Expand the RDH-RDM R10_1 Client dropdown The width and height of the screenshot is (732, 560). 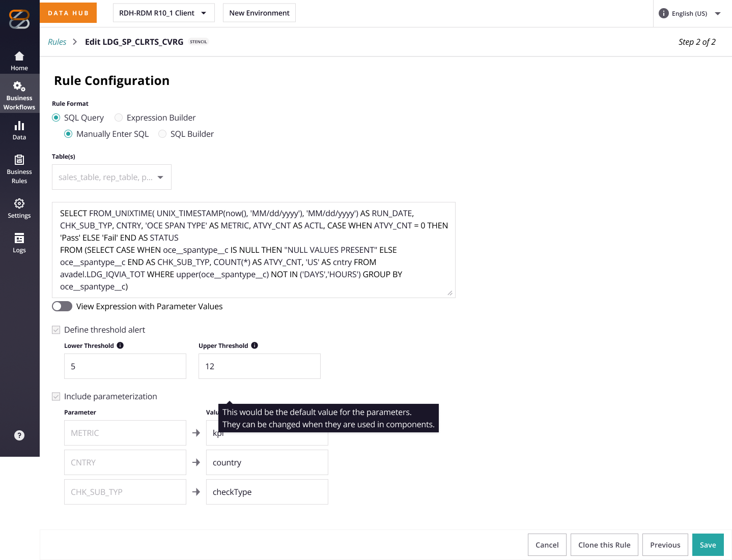pyautogui.click(x=164, y=13)
